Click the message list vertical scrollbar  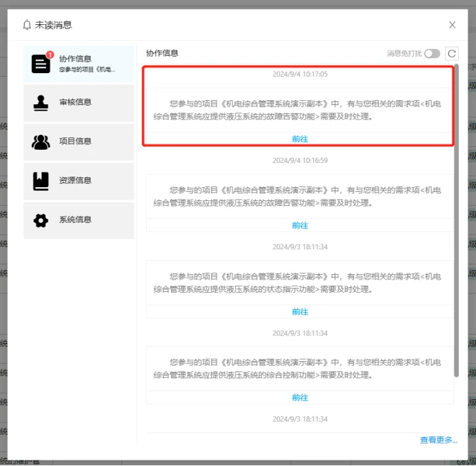point(456,220)
